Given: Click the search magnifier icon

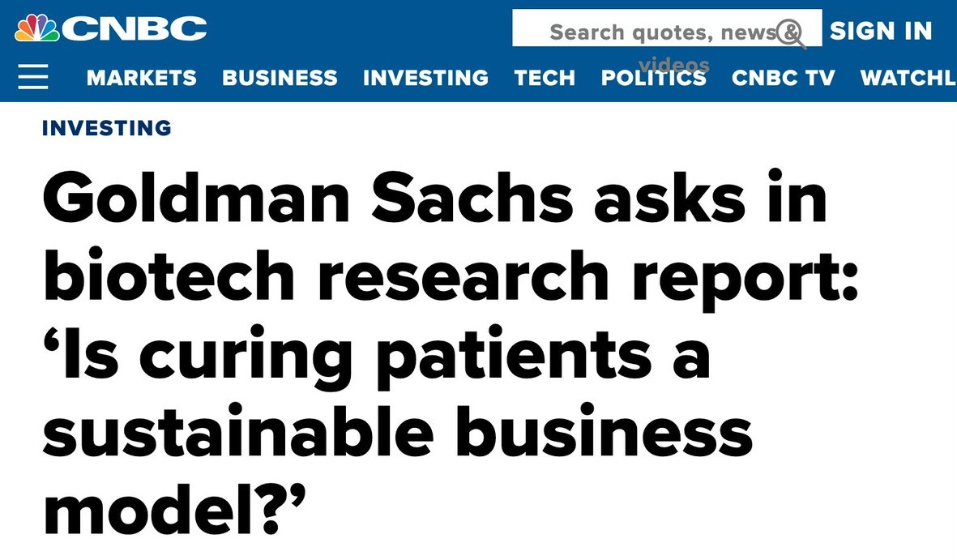Looking at the screenshot, I should (x=789, y=33).
